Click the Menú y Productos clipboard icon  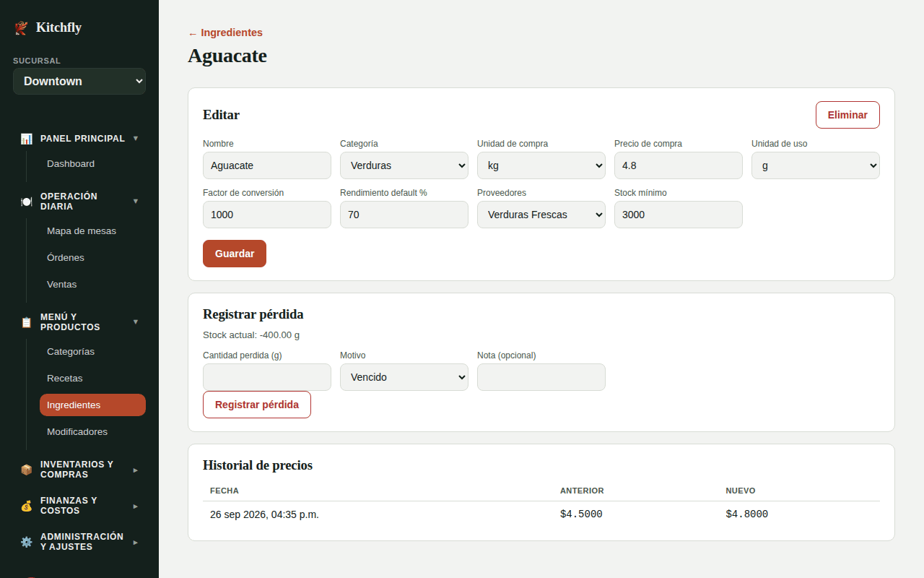coord(26,322)
